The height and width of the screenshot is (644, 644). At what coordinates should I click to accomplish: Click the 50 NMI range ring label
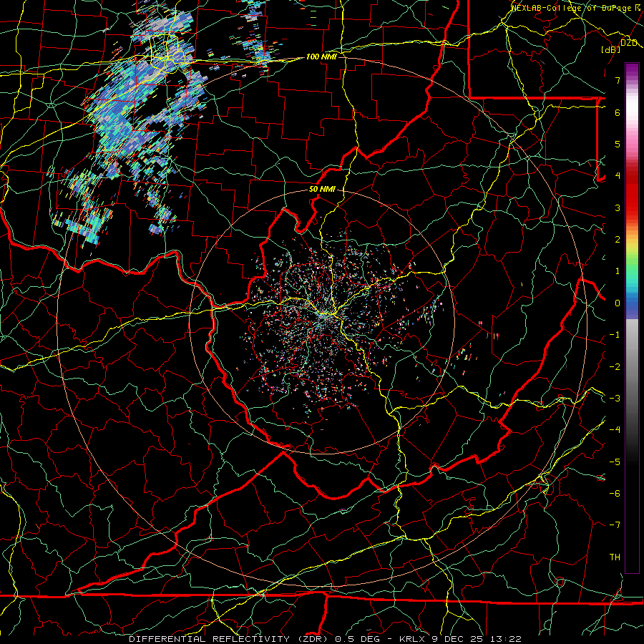(322, 190)
